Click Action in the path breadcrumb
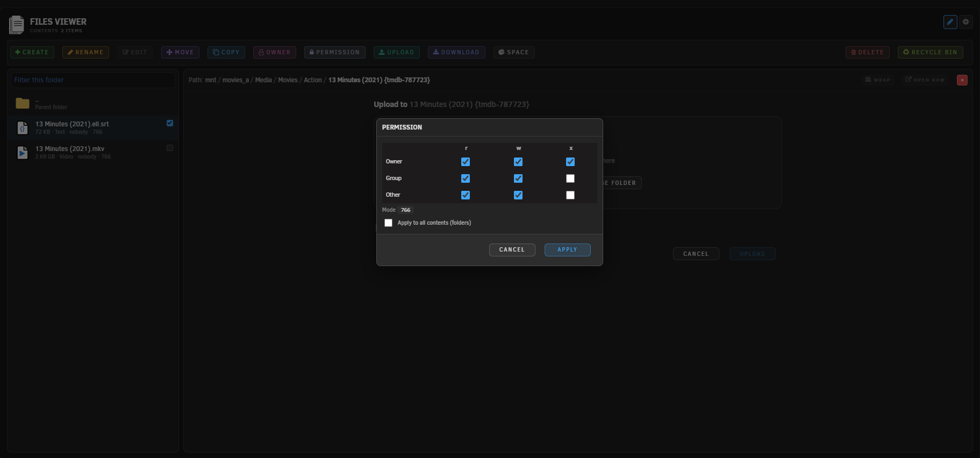 pos(313,80)
